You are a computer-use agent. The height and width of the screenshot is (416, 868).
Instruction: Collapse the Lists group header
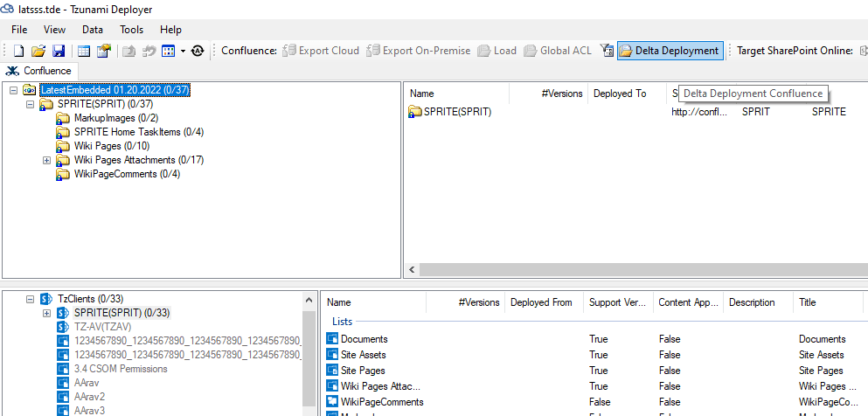tap(342, 322)
